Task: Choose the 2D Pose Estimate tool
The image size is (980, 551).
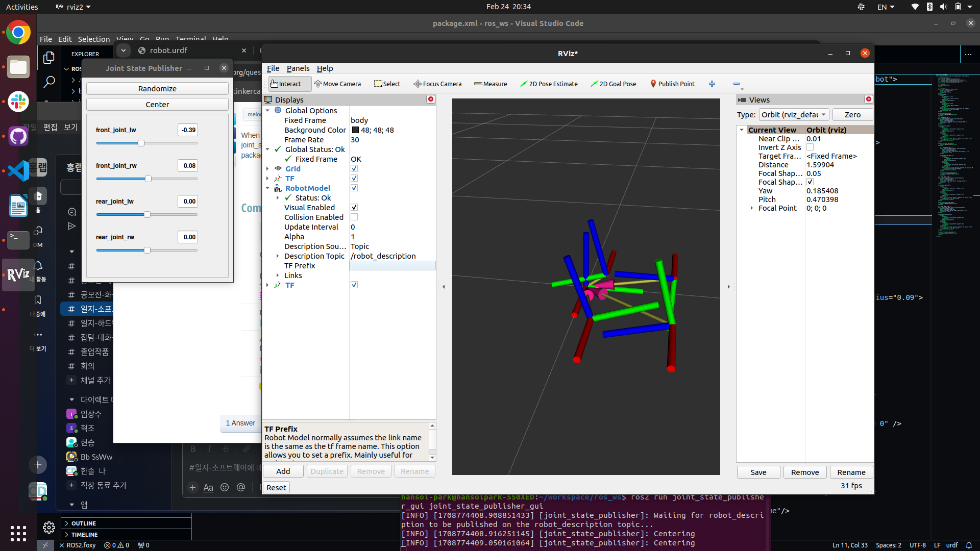Action: 549,84
